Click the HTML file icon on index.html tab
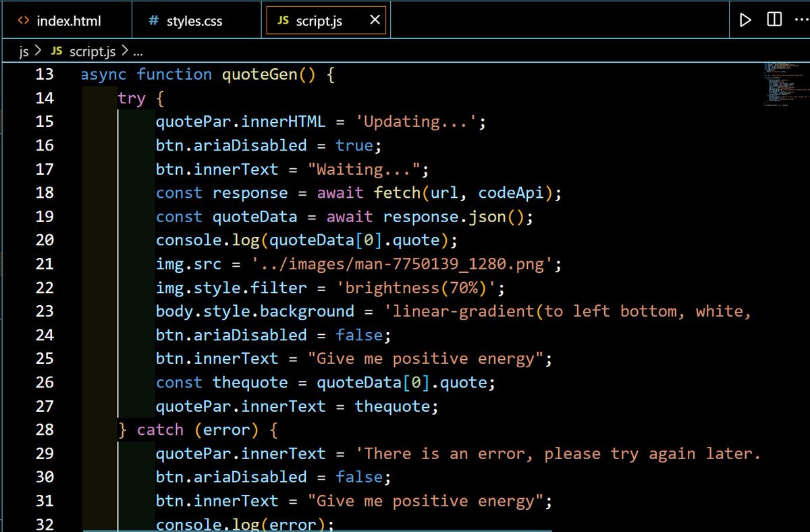This screenshot has width=810, height=532. point(23,21)
